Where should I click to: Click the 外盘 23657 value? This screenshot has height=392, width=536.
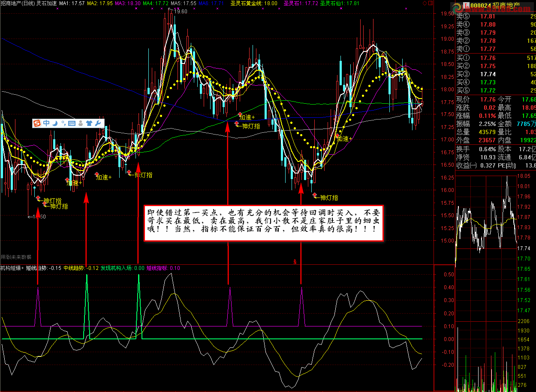click(486, 140)
